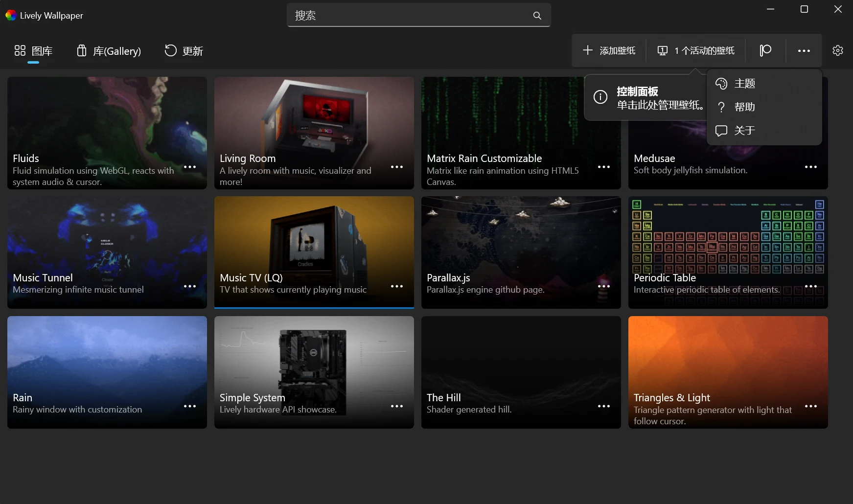Open 关于 about menu entry

(744, 131)
